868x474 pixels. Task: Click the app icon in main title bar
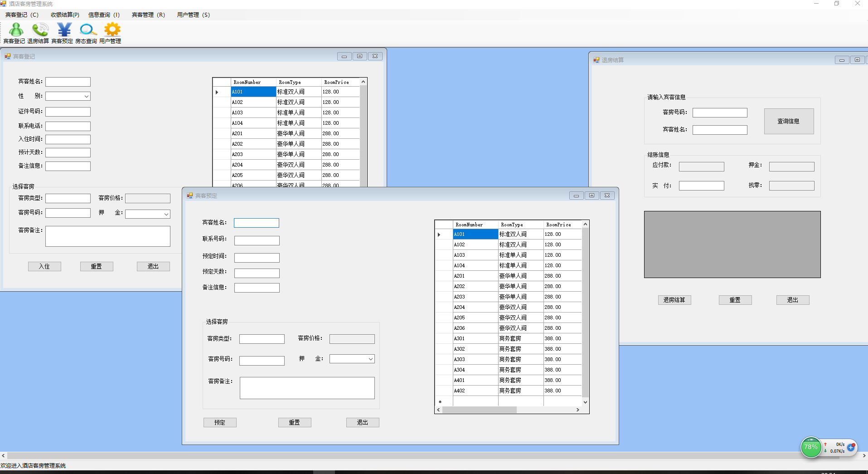pos(3,4)
